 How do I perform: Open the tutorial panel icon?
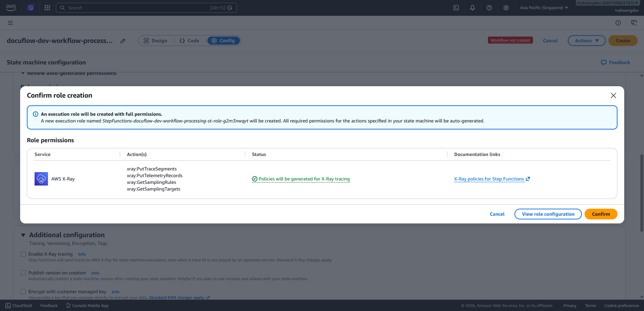(x=634, y=23)
